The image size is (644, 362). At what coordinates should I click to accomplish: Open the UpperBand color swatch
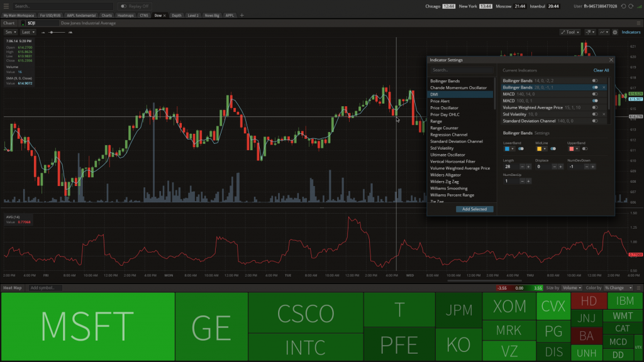click(x=572, y=150)
